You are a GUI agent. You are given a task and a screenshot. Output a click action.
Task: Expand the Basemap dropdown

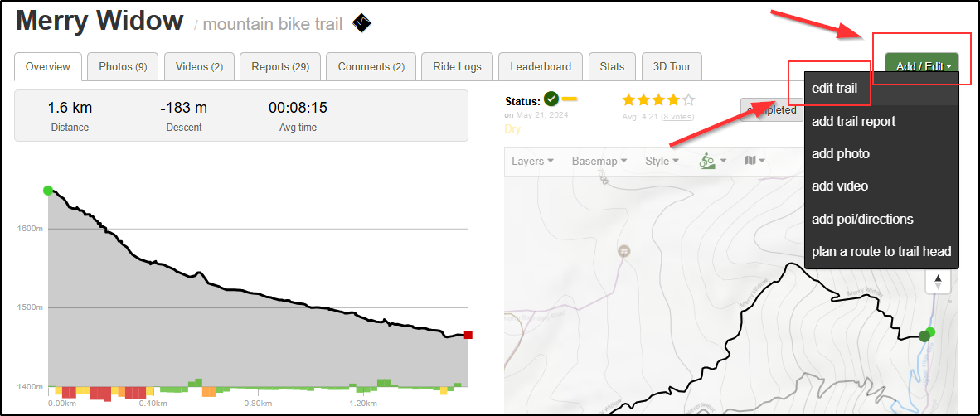coord(599,161)
